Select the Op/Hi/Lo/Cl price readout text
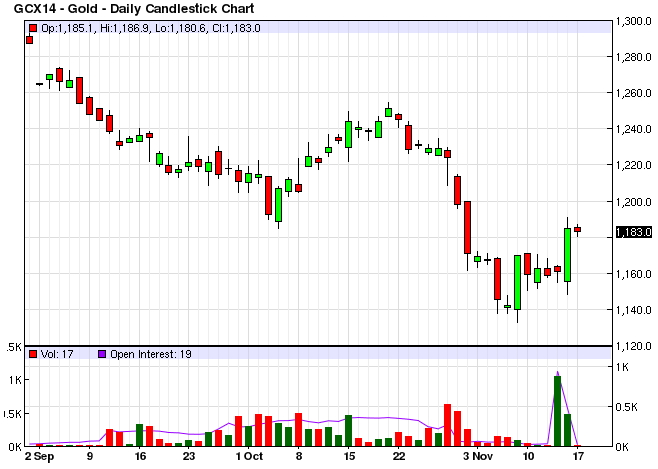The height and width of the screenshot is (469, 658). tap(151, 29)
